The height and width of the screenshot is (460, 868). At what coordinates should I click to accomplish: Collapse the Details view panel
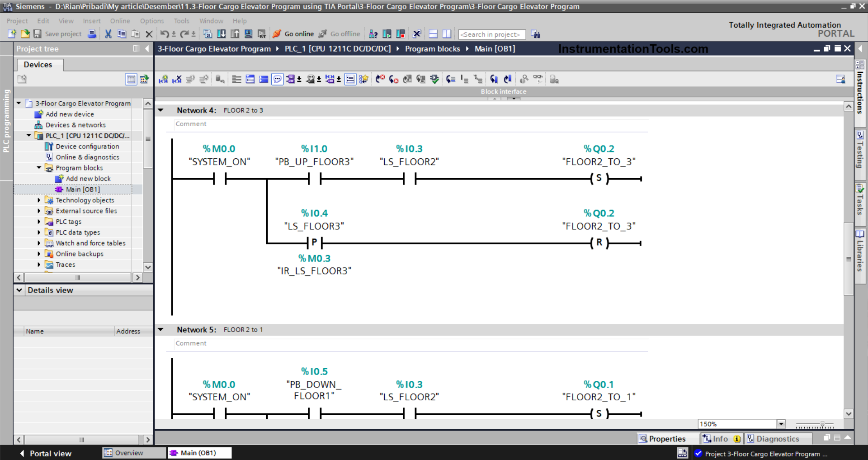(19, 290)
